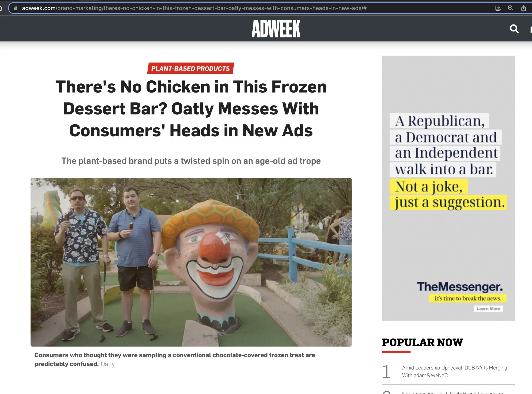
Task: Click the partially visible header icon far right
Action: (531, 29)
